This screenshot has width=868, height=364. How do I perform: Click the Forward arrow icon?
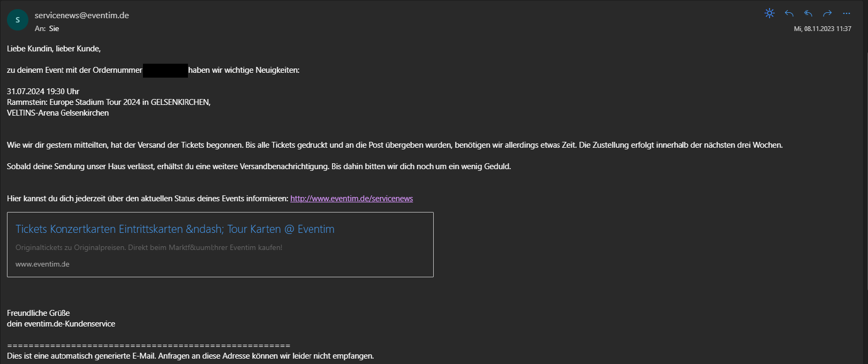[x=827, y=13]
